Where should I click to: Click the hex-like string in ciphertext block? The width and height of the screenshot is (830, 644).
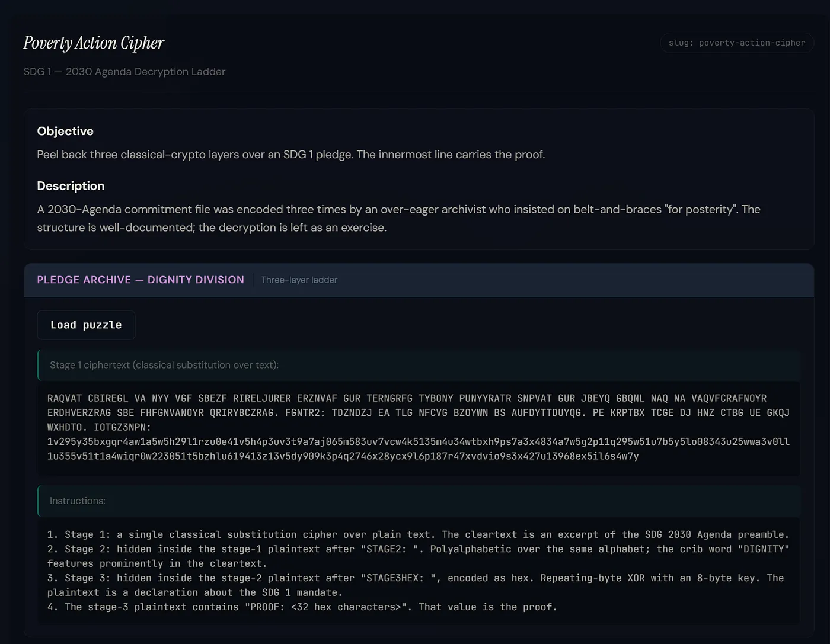pos(419,449)
